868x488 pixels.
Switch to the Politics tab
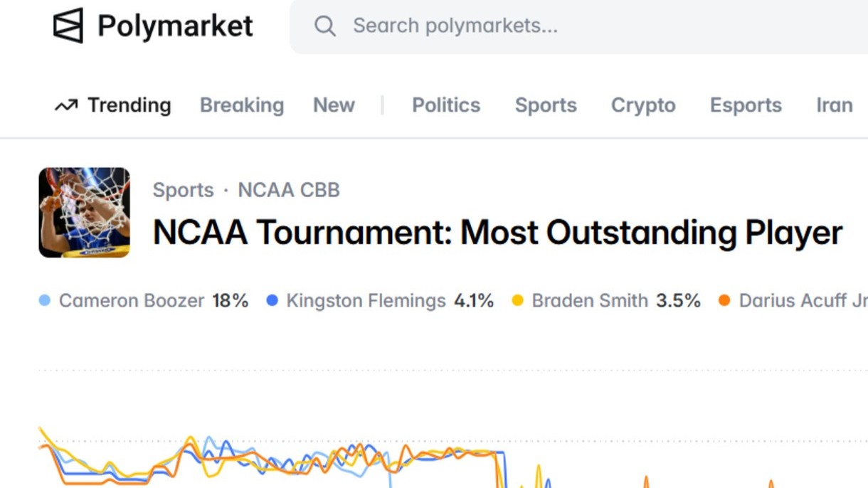point(446,105)
